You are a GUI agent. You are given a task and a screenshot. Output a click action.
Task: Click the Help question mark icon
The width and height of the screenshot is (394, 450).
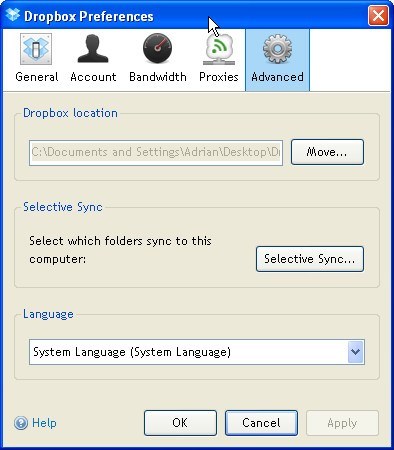21,423
